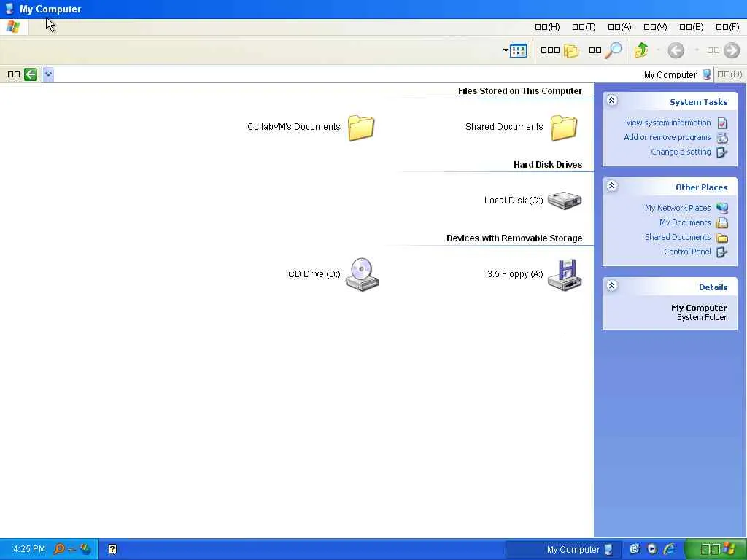Open the address bar dropdown arrow
The image size is (747, 560).
[x=48, y=74]
